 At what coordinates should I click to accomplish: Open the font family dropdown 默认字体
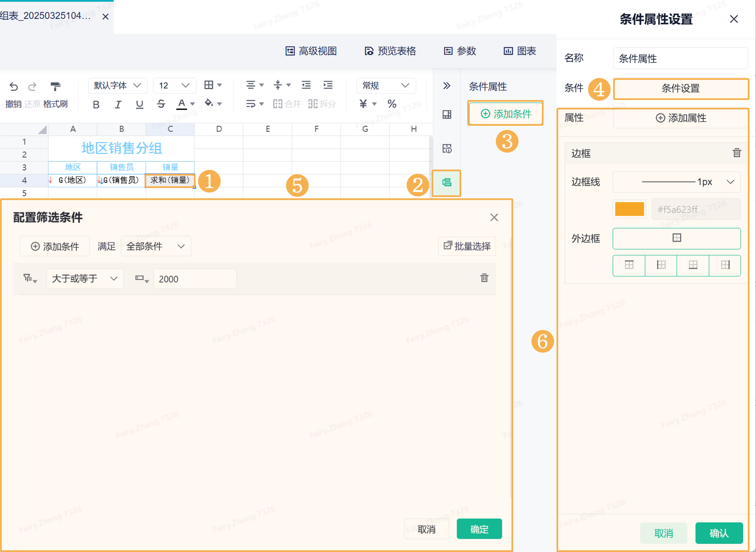tap(118, 85)
